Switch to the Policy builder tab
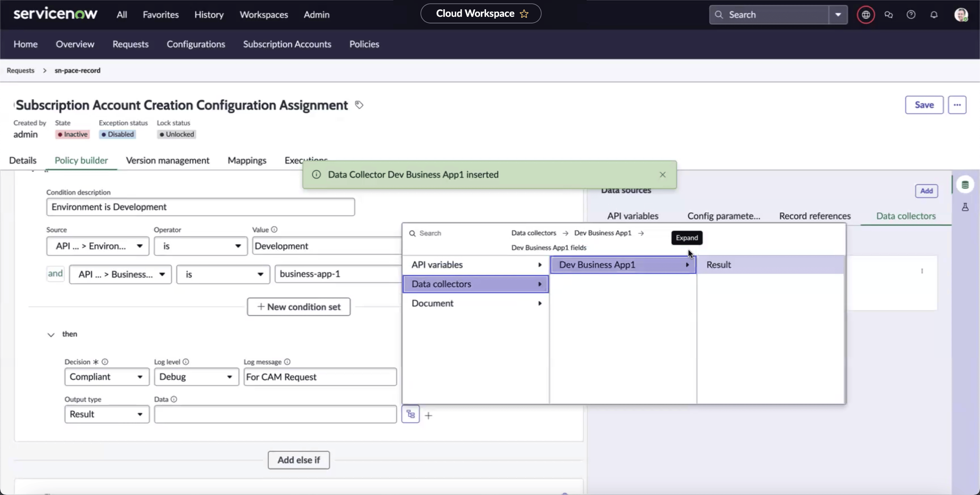This screenshot has height=495, width=980. point(81,160)
